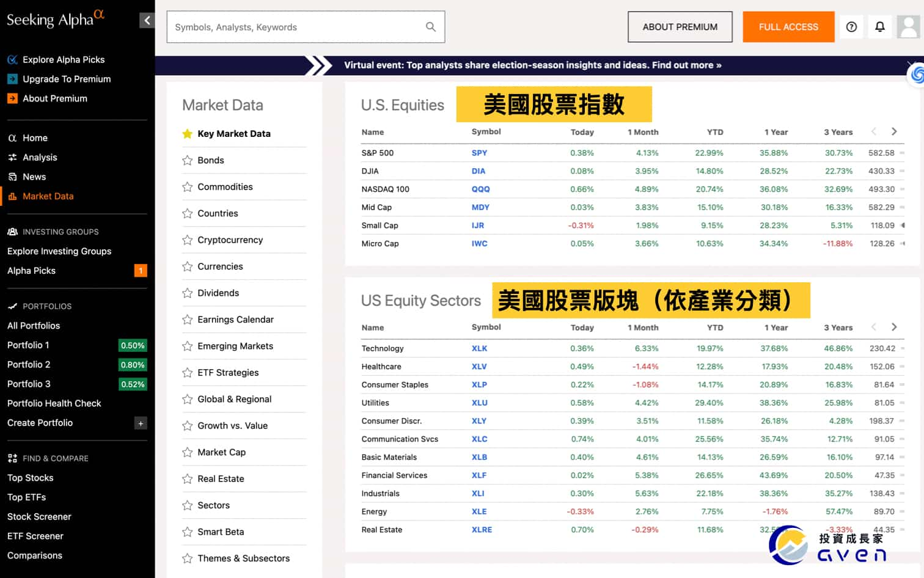Click the Symbols, Analysts, Keywords search field

(306, 27)
